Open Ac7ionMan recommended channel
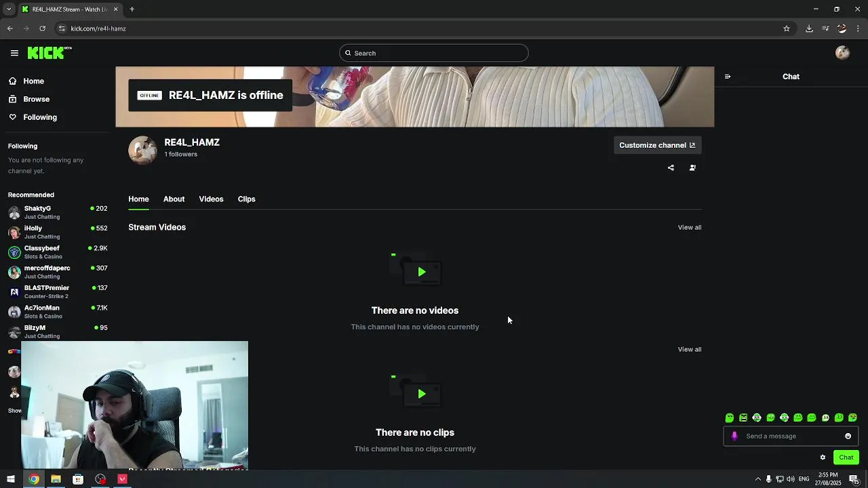This screenshot has width=868, height=488. [x=58, y=312]
